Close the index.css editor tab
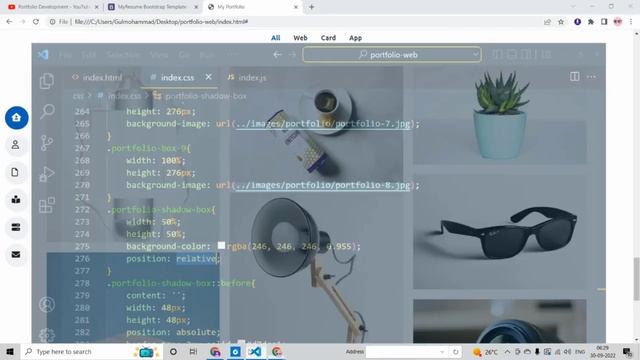The height and width of the screenshot is (360, 640). (x=209, y=77)
